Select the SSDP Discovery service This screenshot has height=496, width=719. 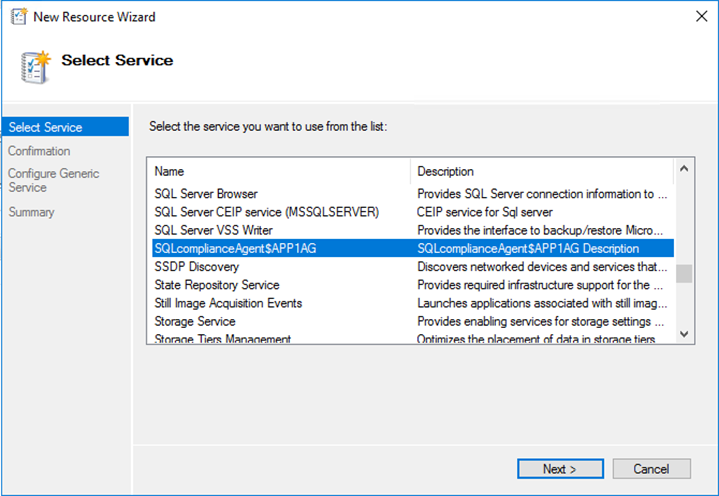coord(197,267)
